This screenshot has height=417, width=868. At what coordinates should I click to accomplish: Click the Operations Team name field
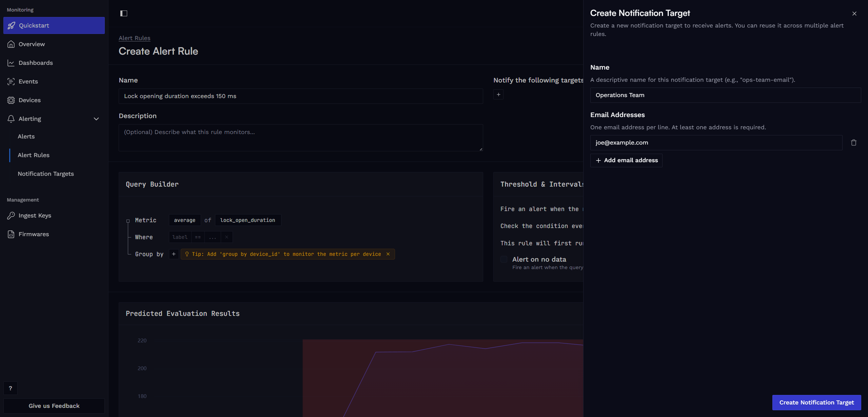(725, 95)
